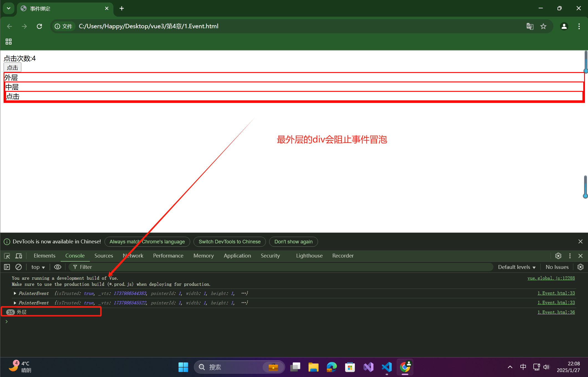Open the Default levels dropdown
588x377 pixels.
pyautogui.click(x=516, y=267)
